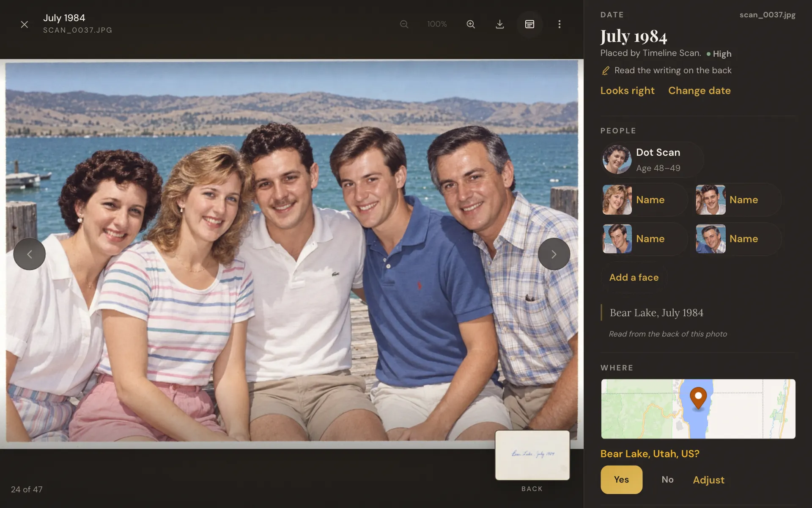
Task: Click the High confidence indicator
Action: [x=719, y=54]
